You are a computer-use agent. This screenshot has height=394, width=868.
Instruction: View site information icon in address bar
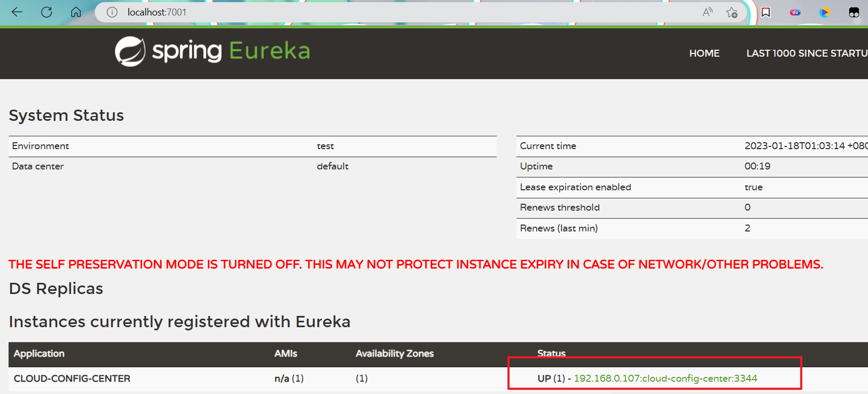coord(112,12)
